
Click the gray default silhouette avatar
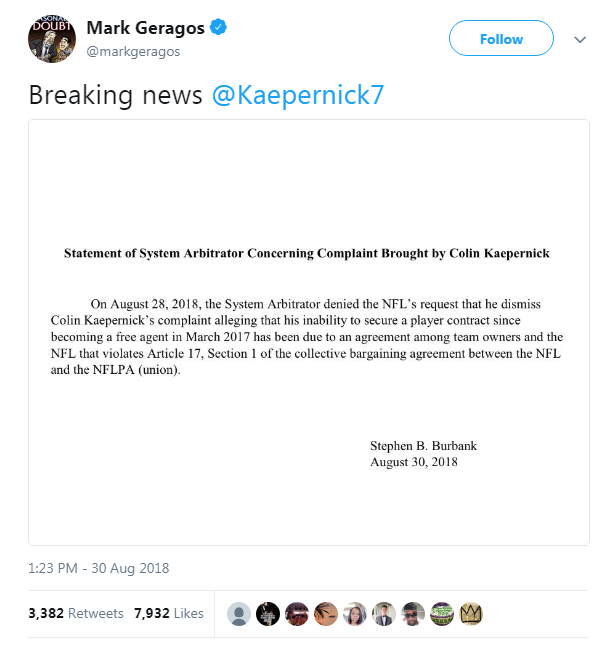[x=239, y=614]
